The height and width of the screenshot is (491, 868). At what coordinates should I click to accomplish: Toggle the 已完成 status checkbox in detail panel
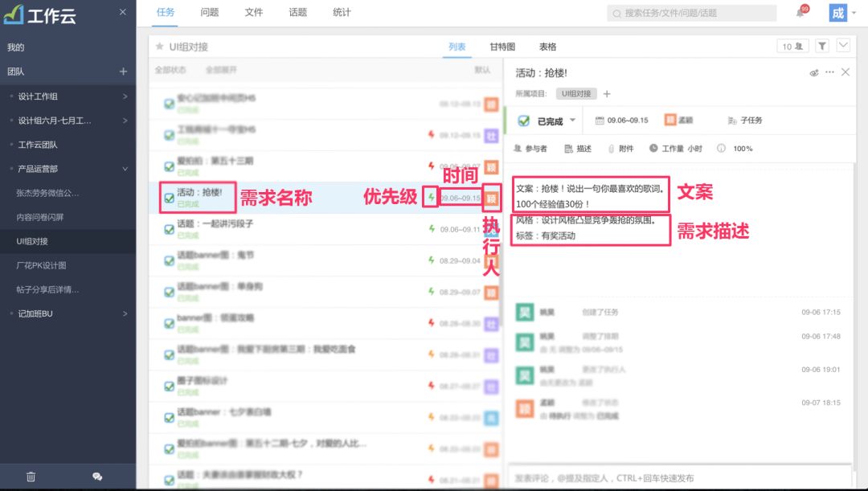pos(523,121)
